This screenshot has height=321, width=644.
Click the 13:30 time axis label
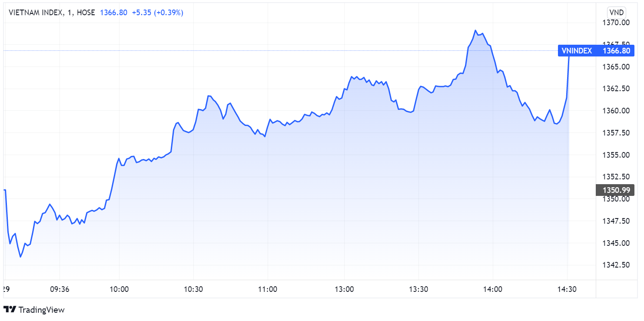418,289
